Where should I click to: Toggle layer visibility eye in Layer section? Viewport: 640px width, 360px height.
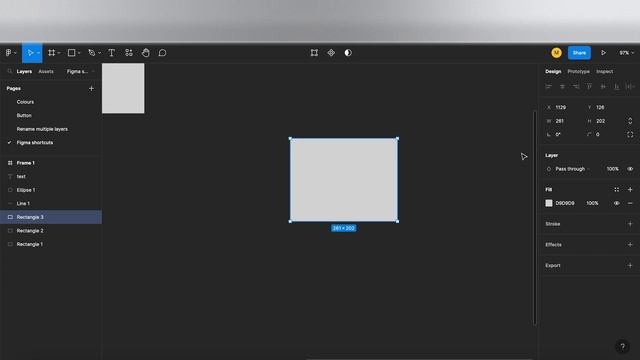(x=630, y=169)
